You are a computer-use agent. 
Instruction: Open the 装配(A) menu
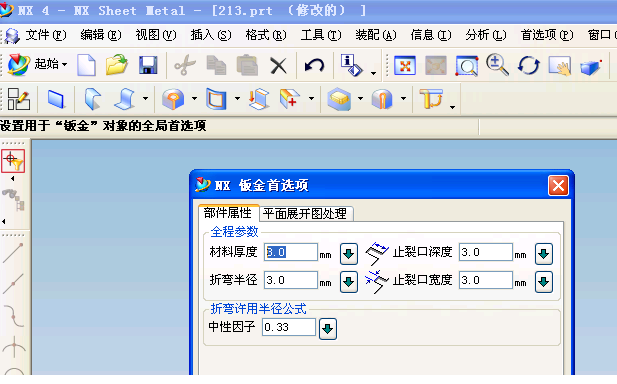point(376,35)
